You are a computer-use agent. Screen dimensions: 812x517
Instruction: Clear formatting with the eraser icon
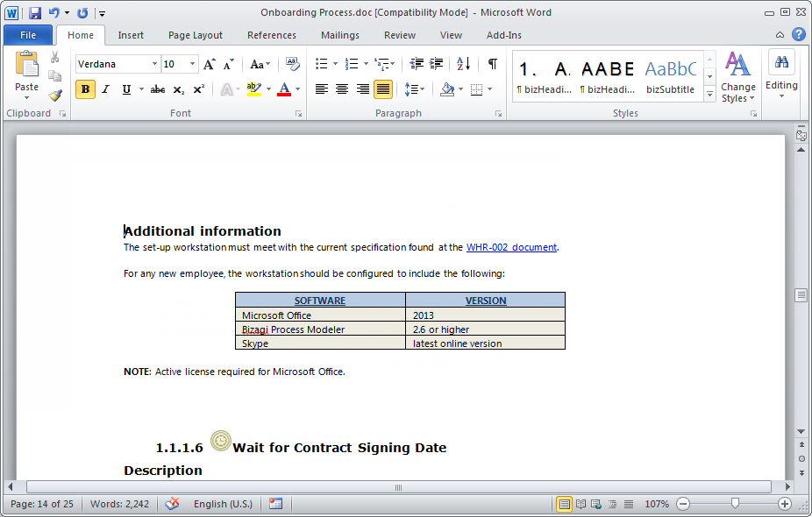(x=293, y=64)
